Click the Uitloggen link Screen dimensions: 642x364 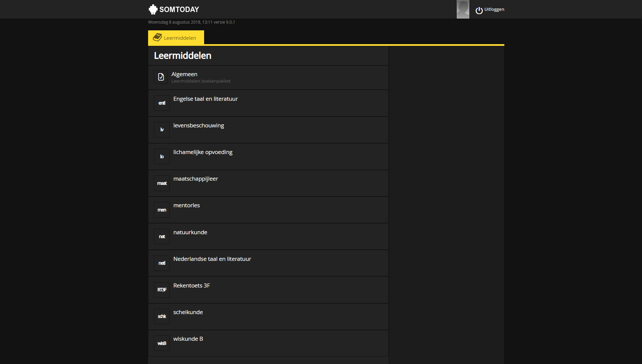click(494, 9)
